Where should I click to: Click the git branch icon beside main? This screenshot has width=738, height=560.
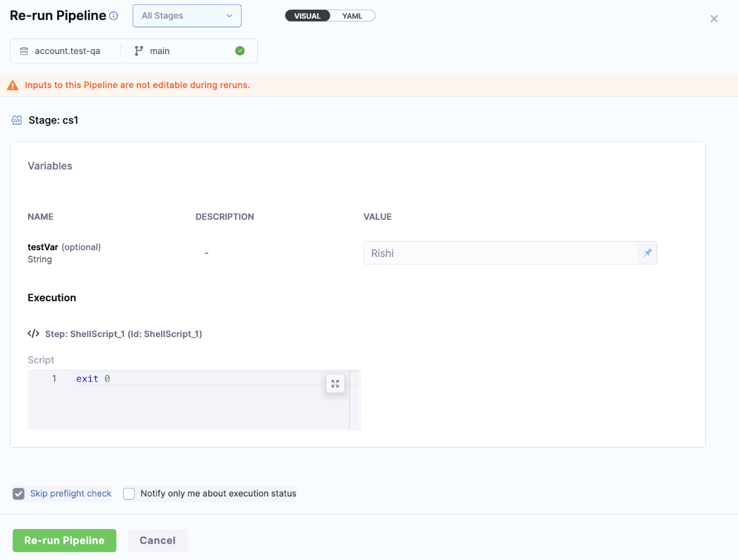[139, 51]
